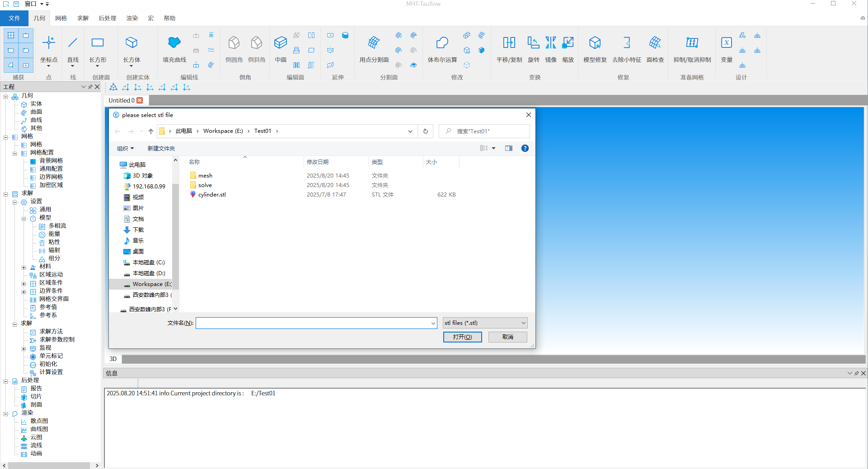Image resolution: width=868 pixels, height=469 pixels.
Task: Select the 倒圆角 fillet tool
Action: point(234,43)
